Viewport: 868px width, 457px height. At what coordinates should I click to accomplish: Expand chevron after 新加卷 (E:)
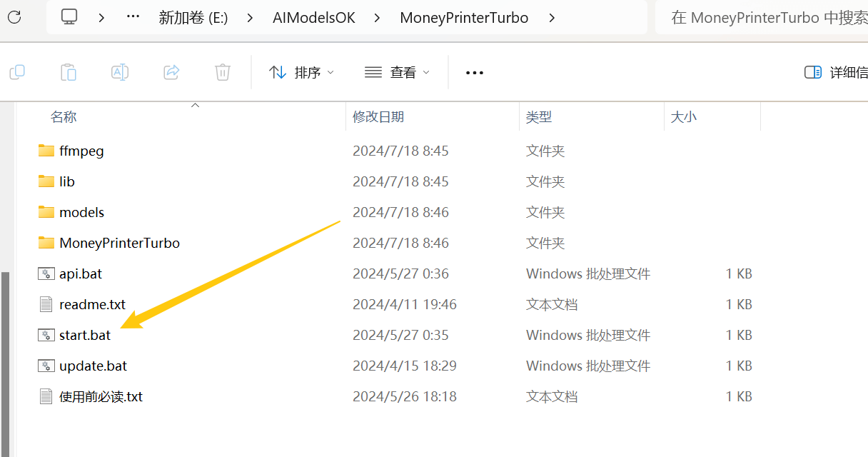[250, 17]
